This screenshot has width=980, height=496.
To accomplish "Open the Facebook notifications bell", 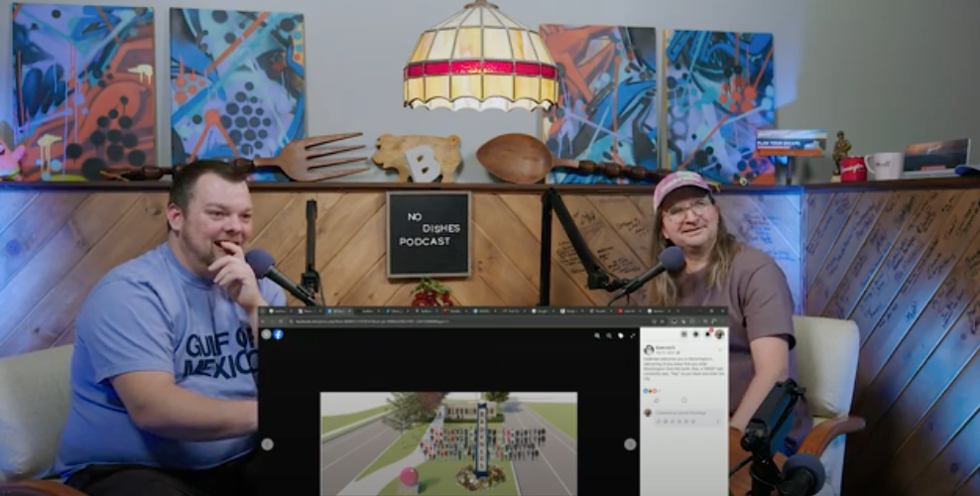I will point(709,334).
